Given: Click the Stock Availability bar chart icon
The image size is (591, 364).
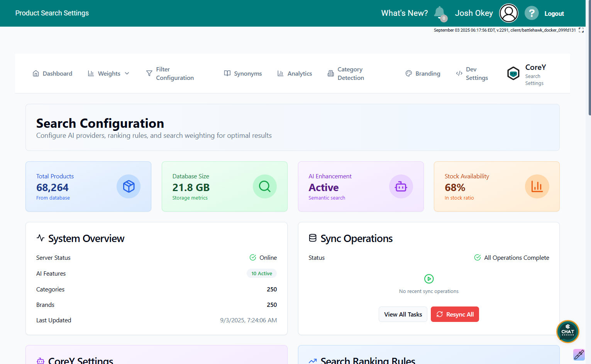Looking at the screenshot, I should coord(537,186).
